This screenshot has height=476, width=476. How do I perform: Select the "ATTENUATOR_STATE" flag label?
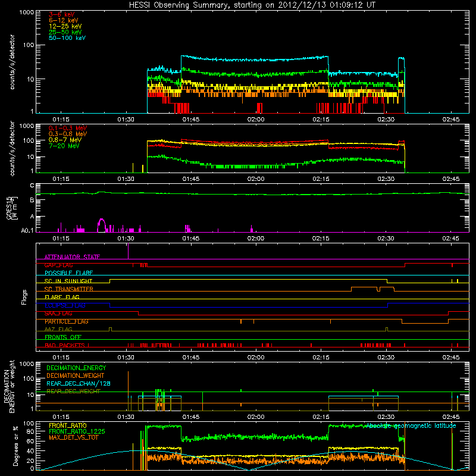72,257
